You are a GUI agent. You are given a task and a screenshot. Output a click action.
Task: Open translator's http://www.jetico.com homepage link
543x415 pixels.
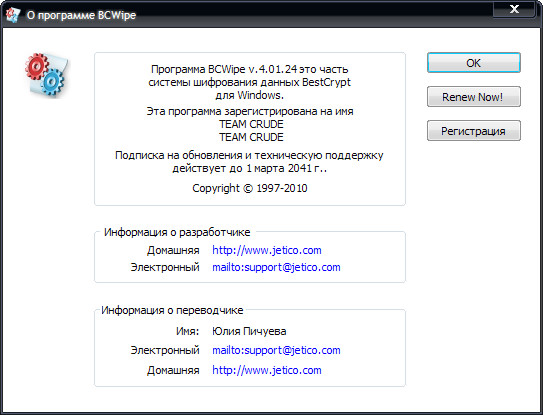click(x=267, y=370)
